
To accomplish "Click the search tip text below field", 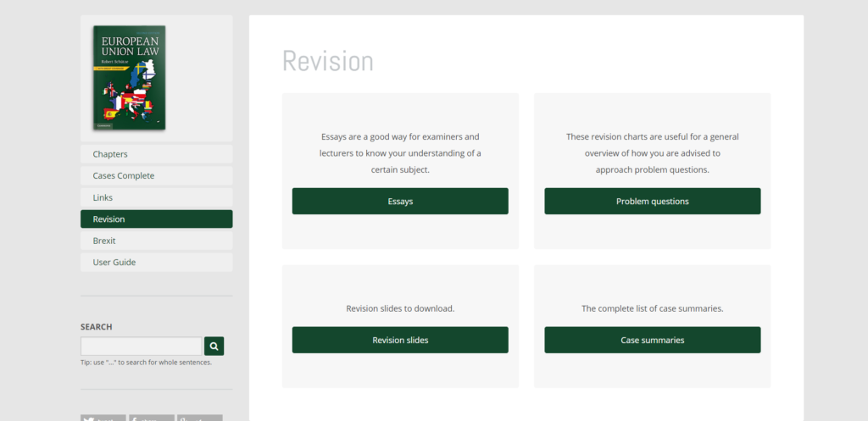I will tap(146, 363).
